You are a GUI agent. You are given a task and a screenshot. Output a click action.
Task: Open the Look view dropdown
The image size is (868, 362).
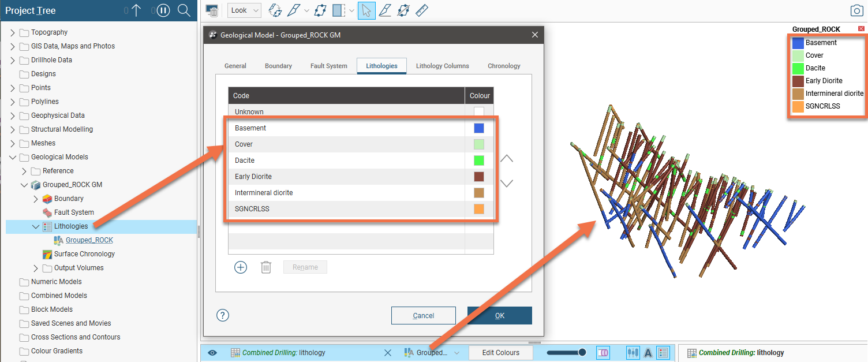pos(244,10)
